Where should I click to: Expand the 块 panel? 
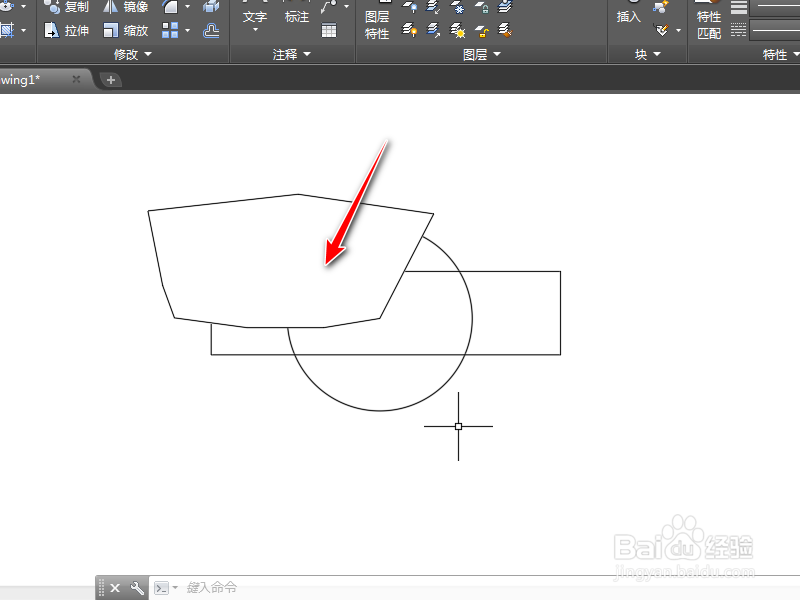(x=647, y=54)
